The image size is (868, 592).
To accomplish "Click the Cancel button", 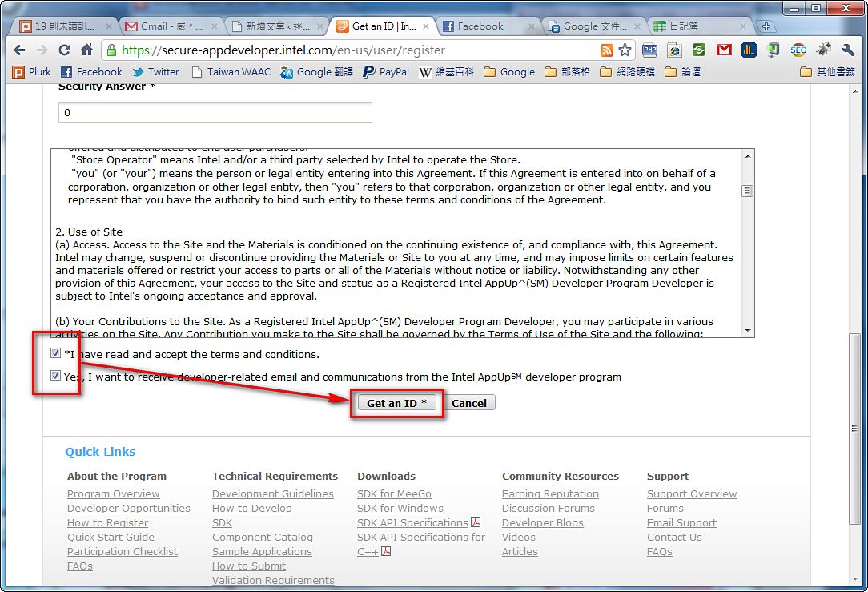I will 469,403.
